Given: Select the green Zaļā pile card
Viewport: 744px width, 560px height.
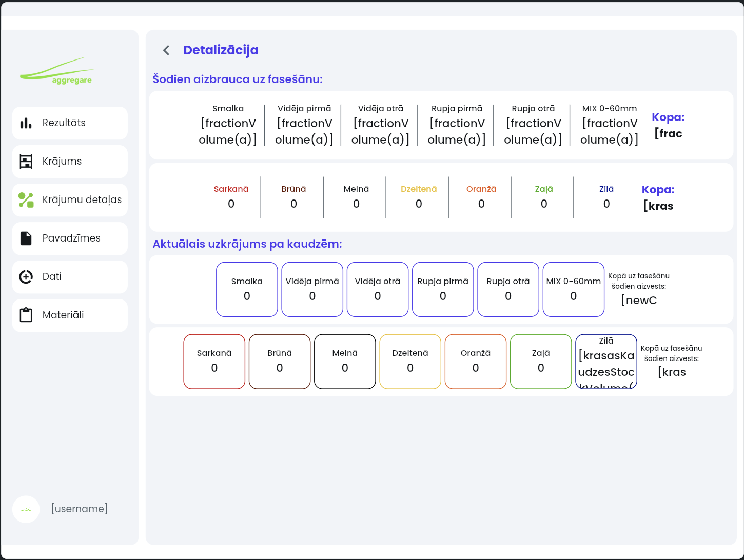Looking at the screenshot, I should (x=541, y=362).
